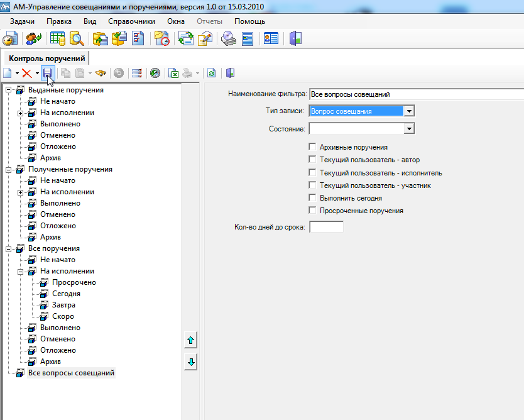Screen dimensions: 524x420
Task: Click the refresh page icon
Action: pyautogui.click(x=212, y=73)
